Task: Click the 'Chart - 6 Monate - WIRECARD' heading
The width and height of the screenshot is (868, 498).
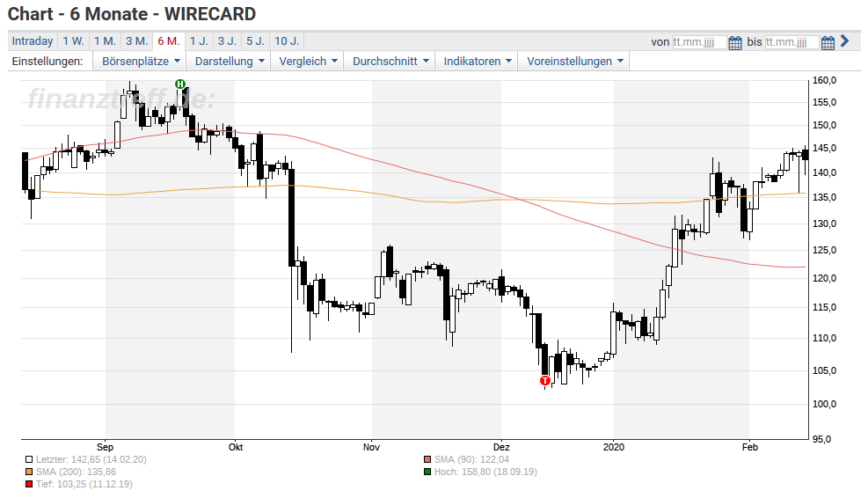Action: click(132, 14)
